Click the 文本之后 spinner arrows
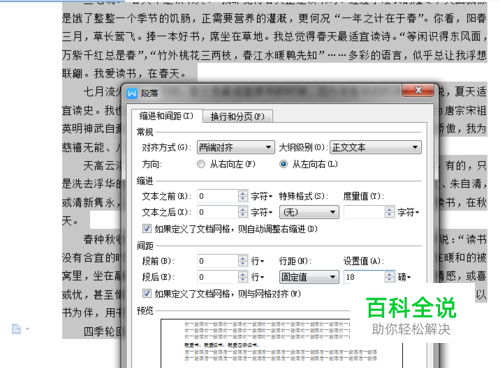 [x=243, y=212]
